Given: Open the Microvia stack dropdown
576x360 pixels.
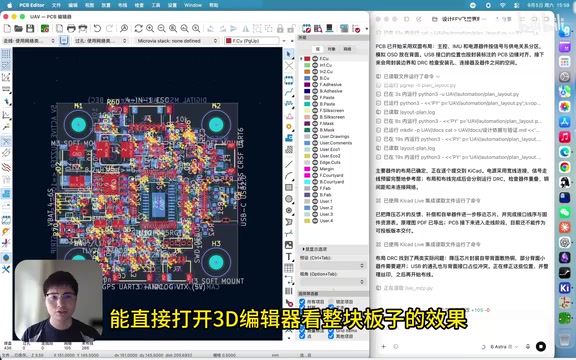Looking at the screenshot, I should (x=177, y=41).
